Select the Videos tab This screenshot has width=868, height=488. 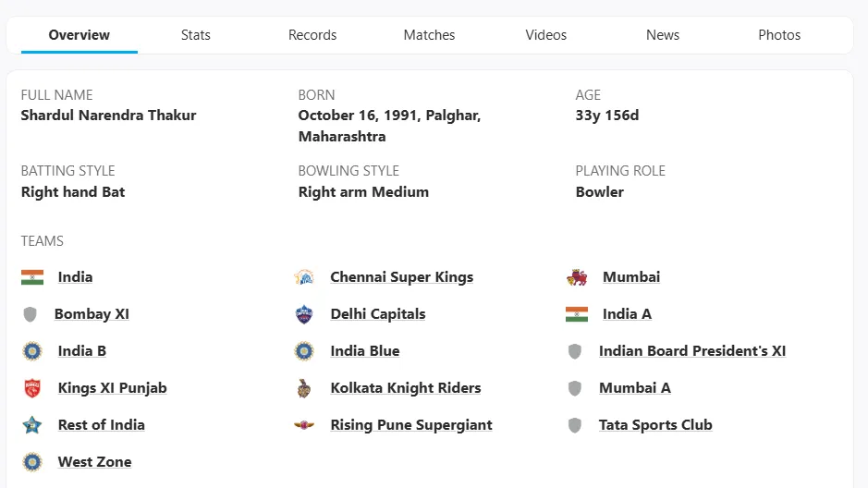(x=545, y=35)
